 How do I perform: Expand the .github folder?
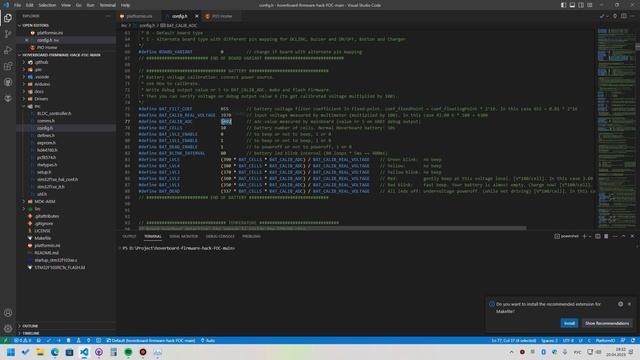coord(41,62)
